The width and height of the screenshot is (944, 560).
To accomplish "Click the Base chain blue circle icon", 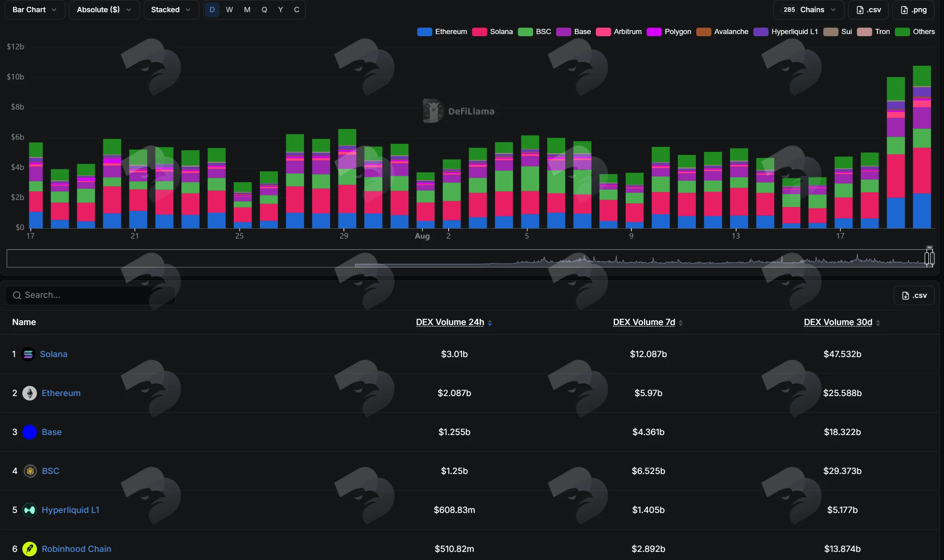I will click(30, 432).
